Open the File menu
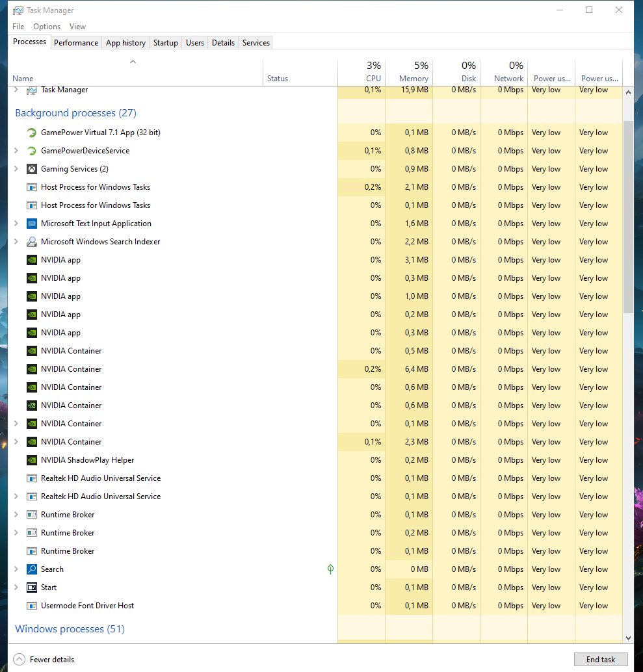643x672 pixels. tap(18, 27)
